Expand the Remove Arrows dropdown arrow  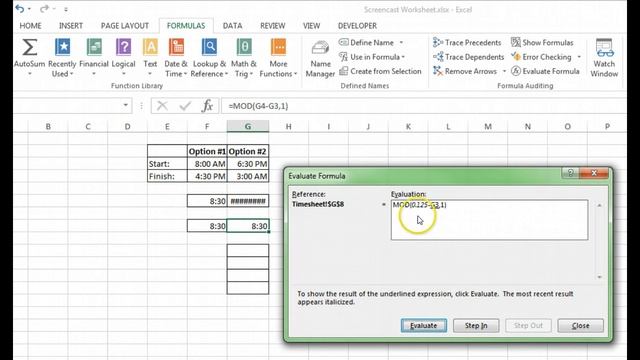coord(504,71)
